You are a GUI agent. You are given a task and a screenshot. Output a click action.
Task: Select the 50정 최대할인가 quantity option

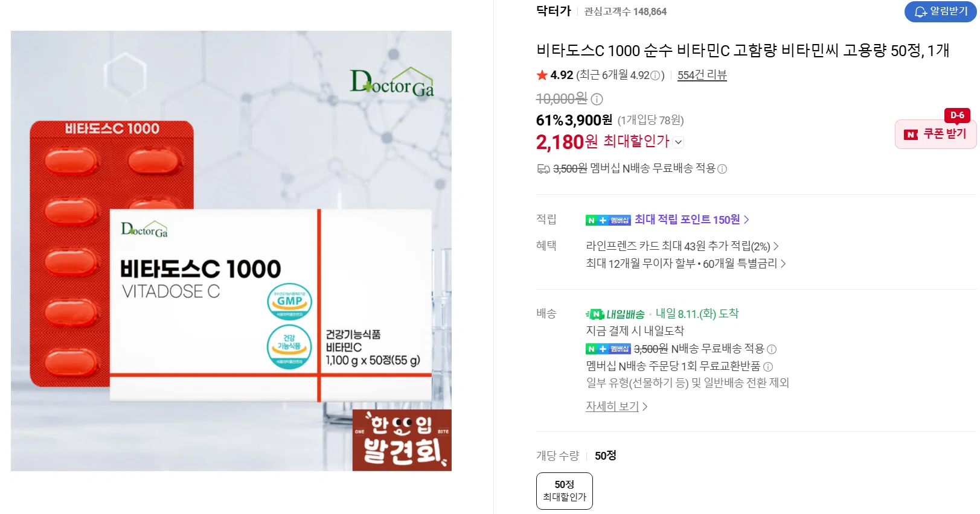pos(565,491)
